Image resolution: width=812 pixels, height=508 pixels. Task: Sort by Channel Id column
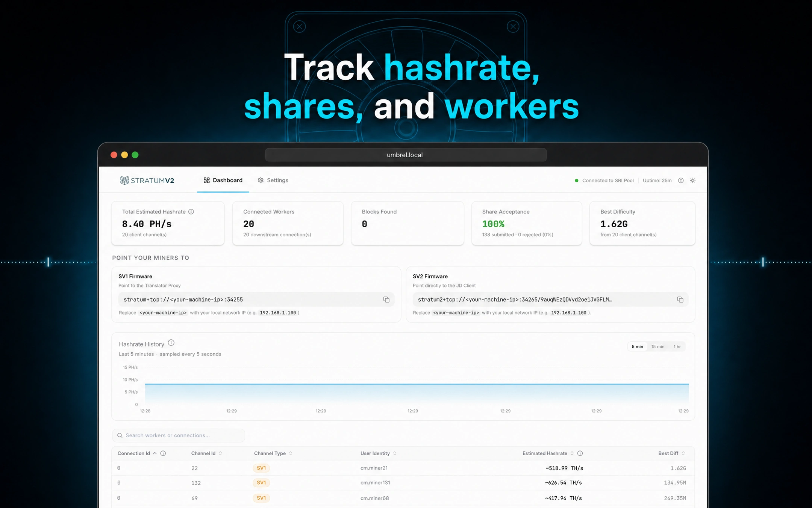(206, 453)
